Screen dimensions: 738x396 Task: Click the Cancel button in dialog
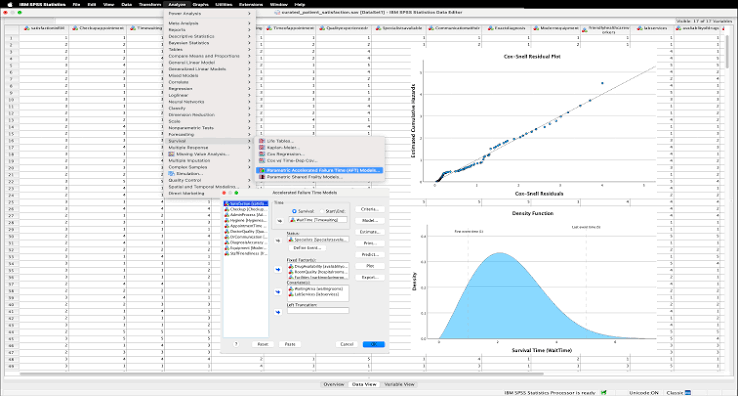[347, 344]
